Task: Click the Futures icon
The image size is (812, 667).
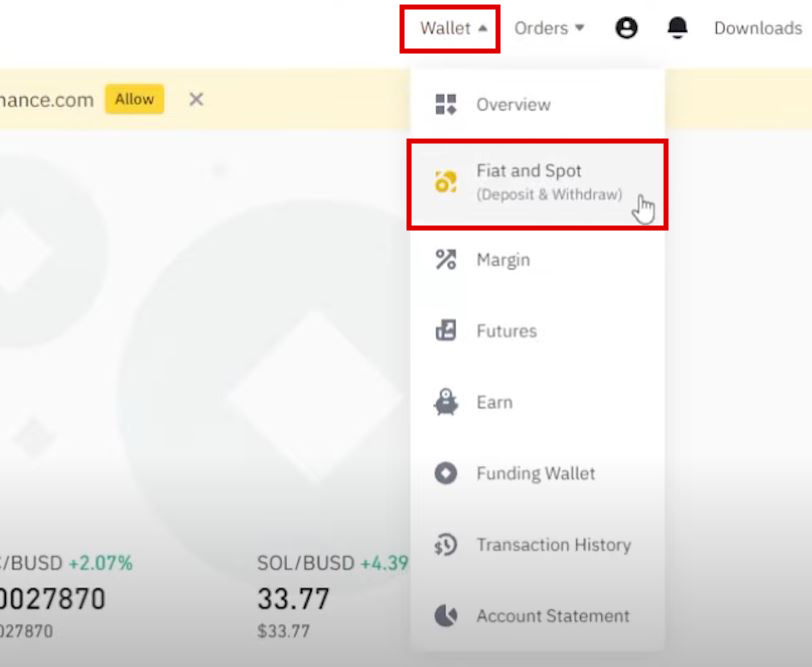Action: pyautogui.click(x=446, y=330)
